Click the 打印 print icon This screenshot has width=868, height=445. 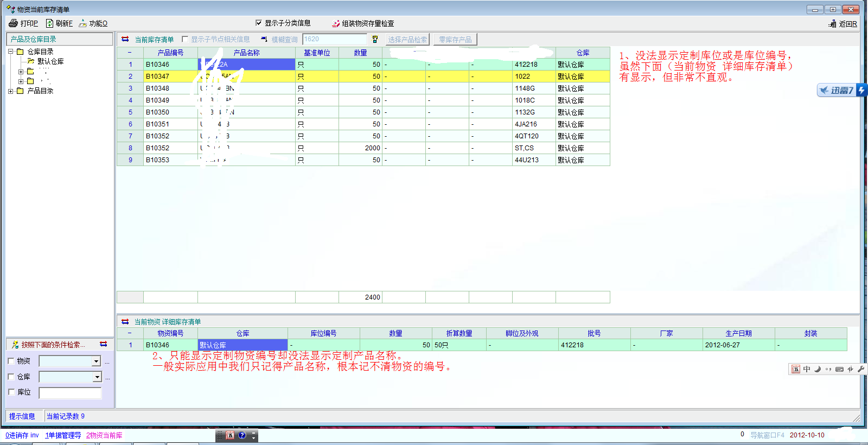pos(14,23)
